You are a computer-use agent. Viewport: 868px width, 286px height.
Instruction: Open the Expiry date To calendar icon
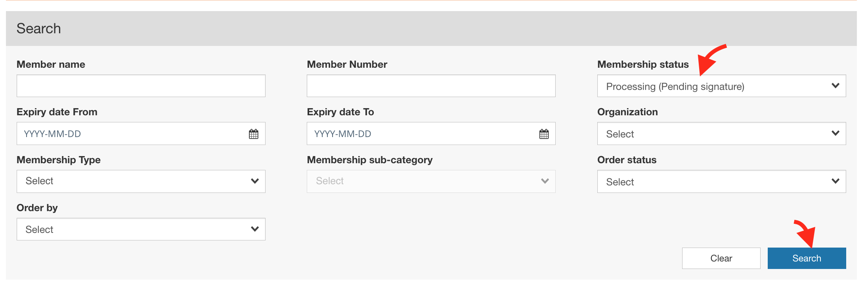pos(544,134)
